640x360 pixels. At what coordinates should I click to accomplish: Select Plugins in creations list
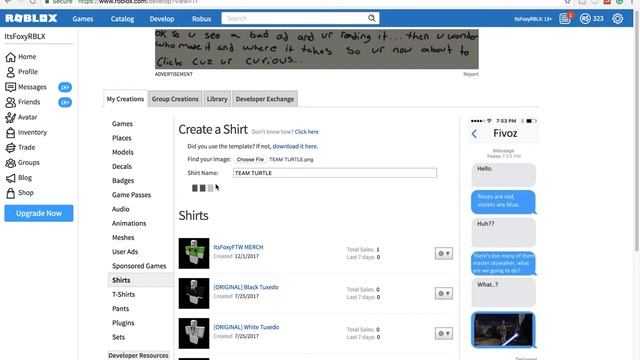point(123,322)
